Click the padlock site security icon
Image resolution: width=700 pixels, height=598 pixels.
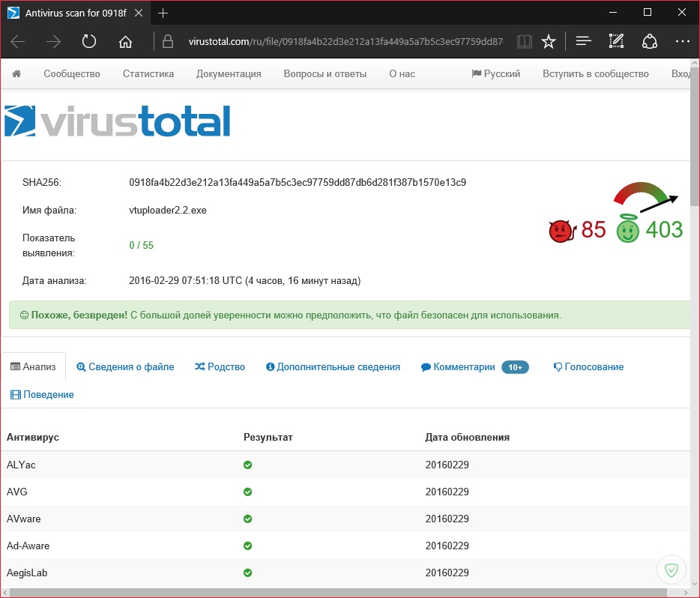(168, 41)
